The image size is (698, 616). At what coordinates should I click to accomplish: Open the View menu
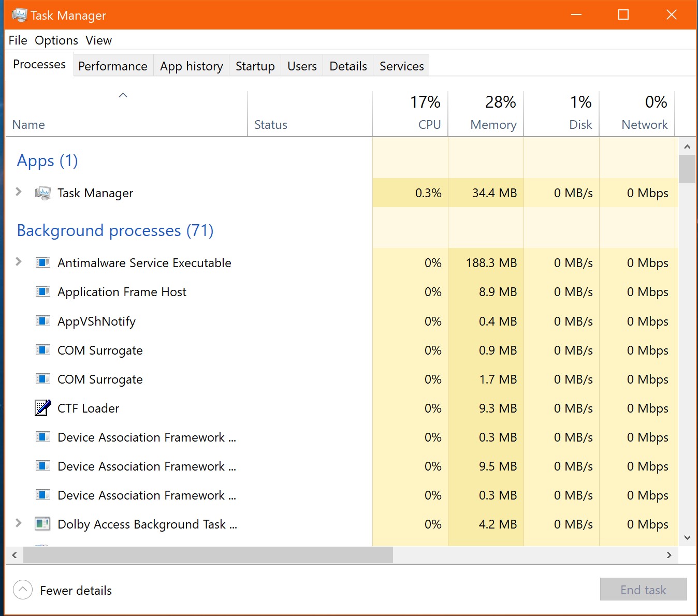(x=98, y=40)
